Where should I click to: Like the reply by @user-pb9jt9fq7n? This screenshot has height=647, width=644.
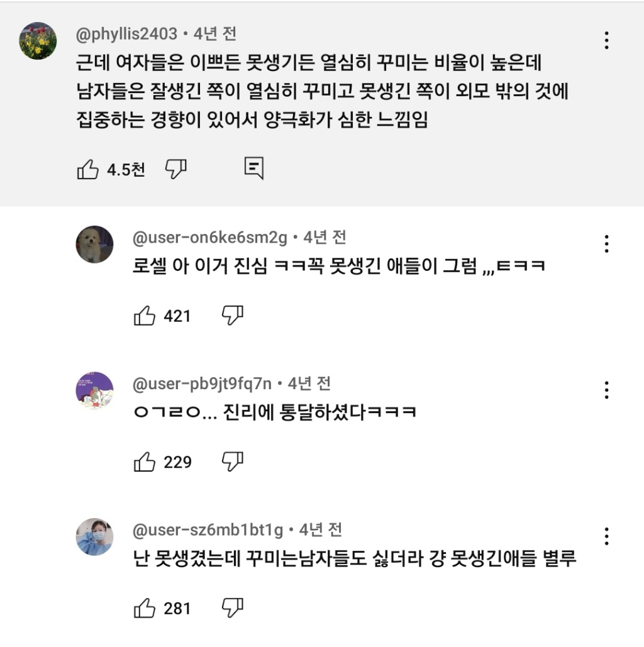[145, 462]
